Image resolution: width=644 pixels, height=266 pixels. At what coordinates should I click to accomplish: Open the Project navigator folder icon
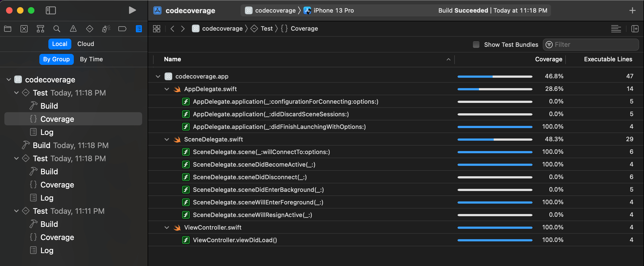point(8,29)
